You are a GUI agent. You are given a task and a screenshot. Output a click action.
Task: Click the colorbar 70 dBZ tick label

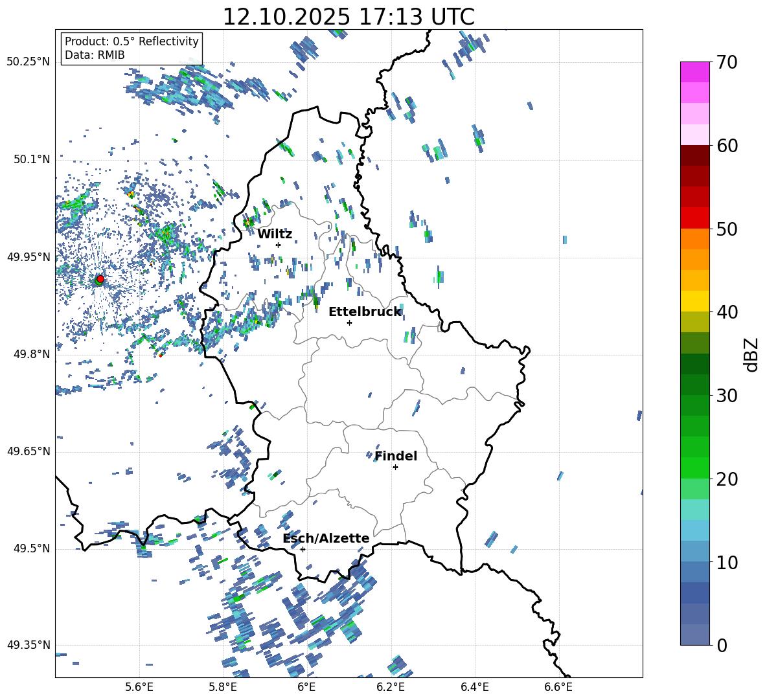tap(726, 62)
